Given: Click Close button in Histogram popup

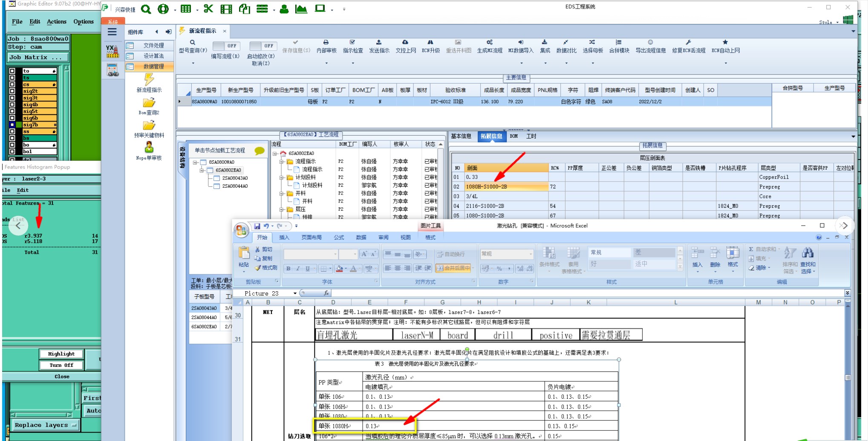Looking at the screenshot, I should (61, 377).
